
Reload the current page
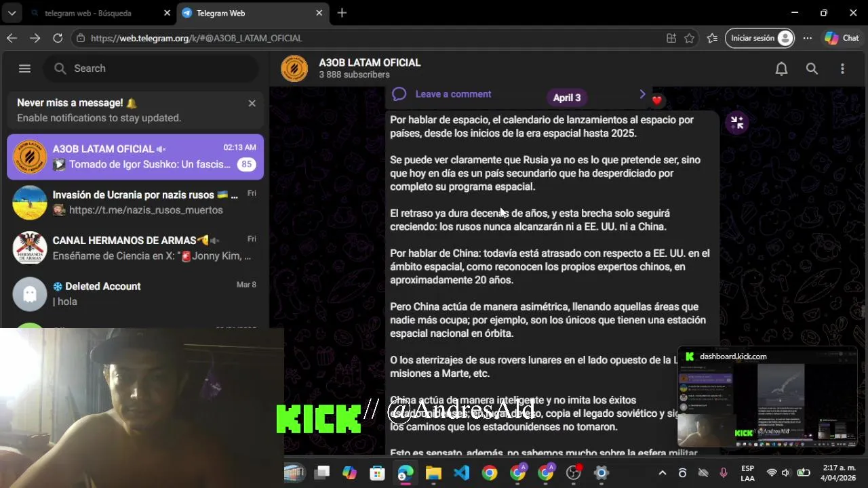tap(58, 38)
